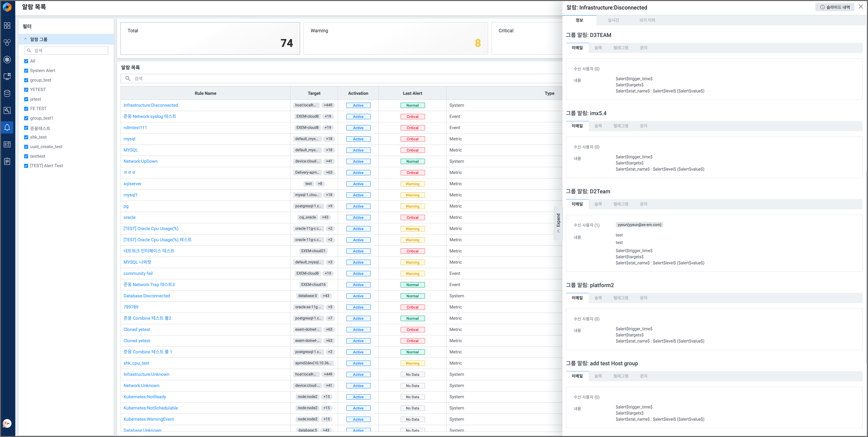Click the infrastructure monitor sidebar icon
This screenshot has width=868, height=437.
coord(7,76)
